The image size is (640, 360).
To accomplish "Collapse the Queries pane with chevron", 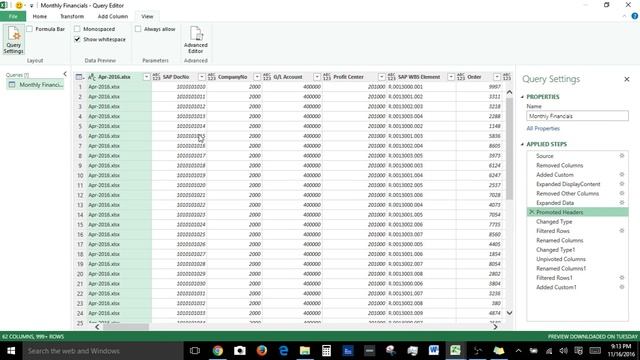I will point(65,74).
